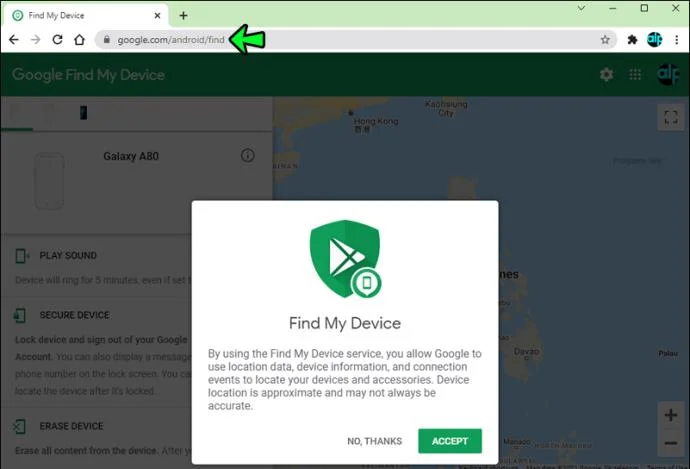
Task: Click the Find My Device shield logo
Action: [345, 259]
